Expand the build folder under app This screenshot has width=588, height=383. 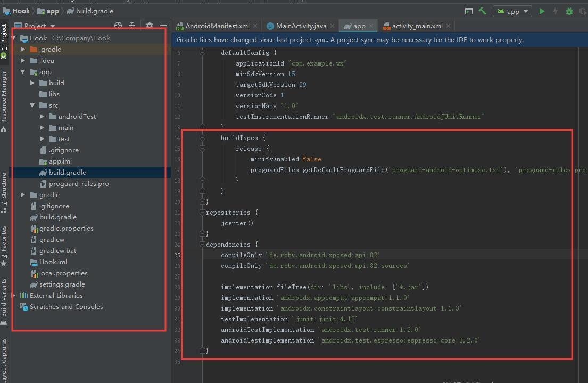pos(32,83)
